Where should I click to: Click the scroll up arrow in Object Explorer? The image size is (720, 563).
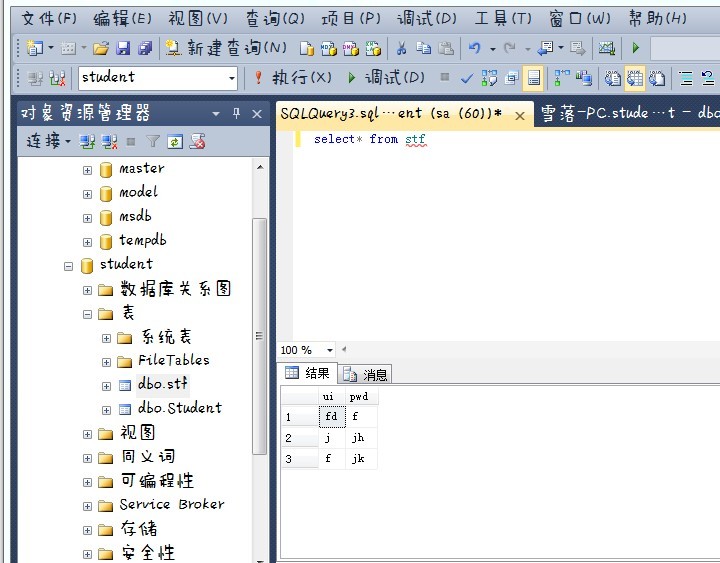[x=260, y=168]
